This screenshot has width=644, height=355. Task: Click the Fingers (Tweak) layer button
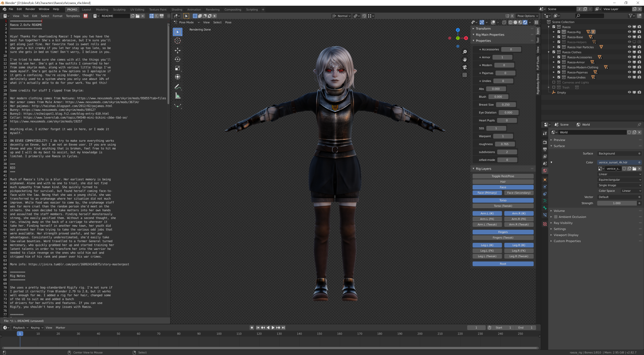[x=503, y=237]
